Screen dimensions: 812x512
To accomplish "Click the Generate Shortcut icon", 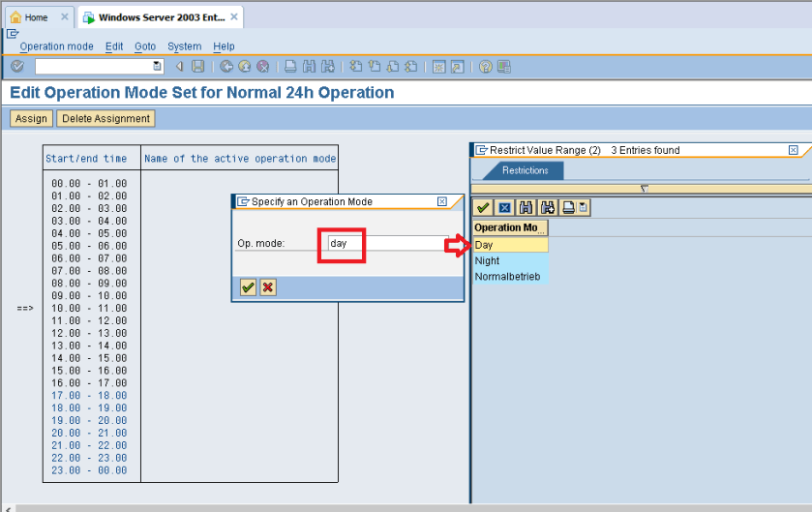I will click(x=457, y=67).
